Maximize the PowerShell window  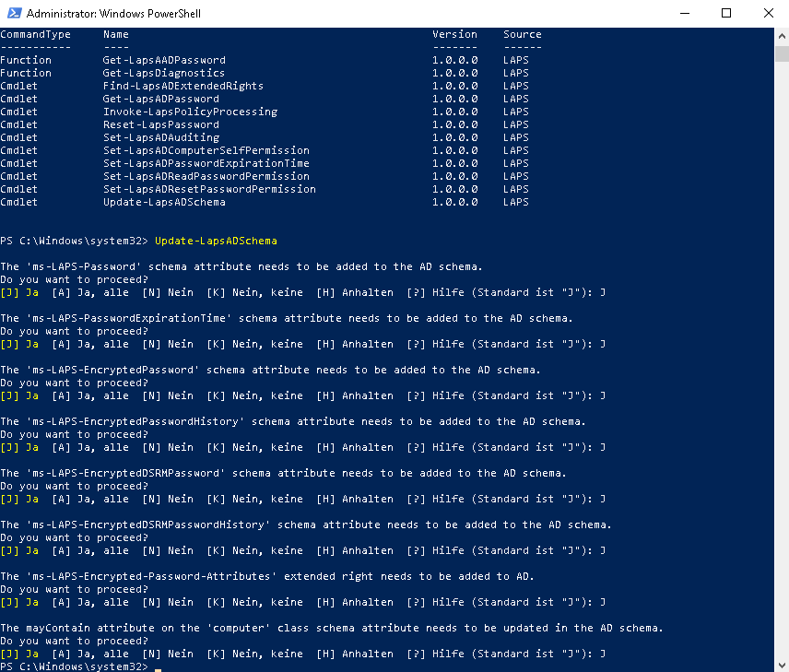pos(725,14)
